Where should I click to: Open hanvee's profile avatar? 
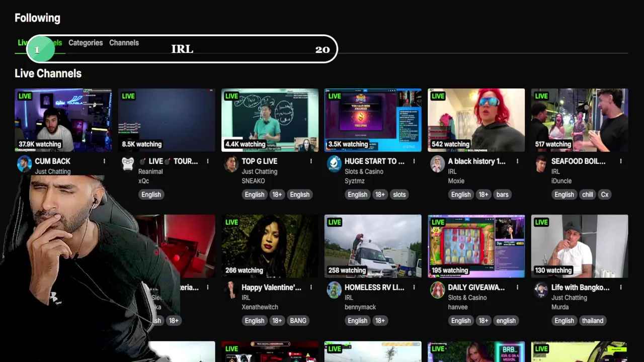tap(437, 290)
